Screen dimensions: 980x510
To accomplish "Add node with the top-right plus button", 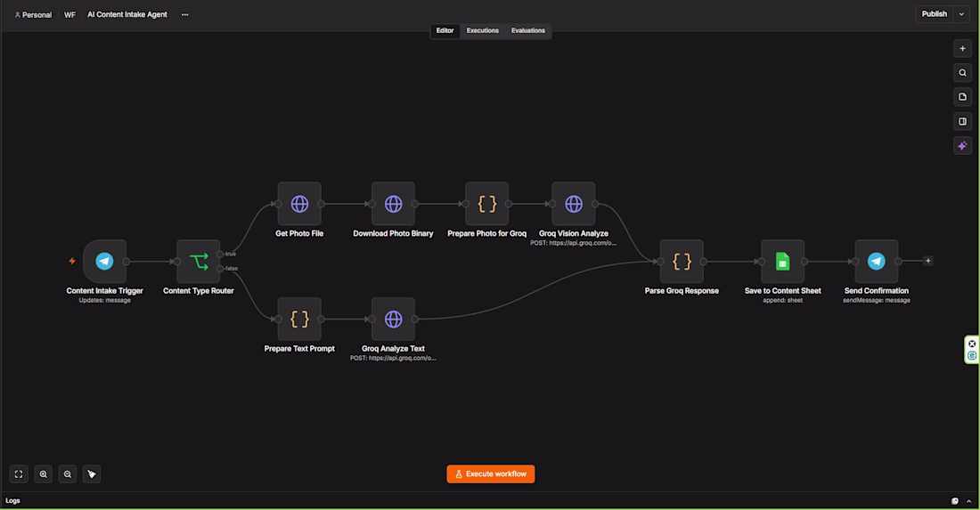I will [962, 49].
